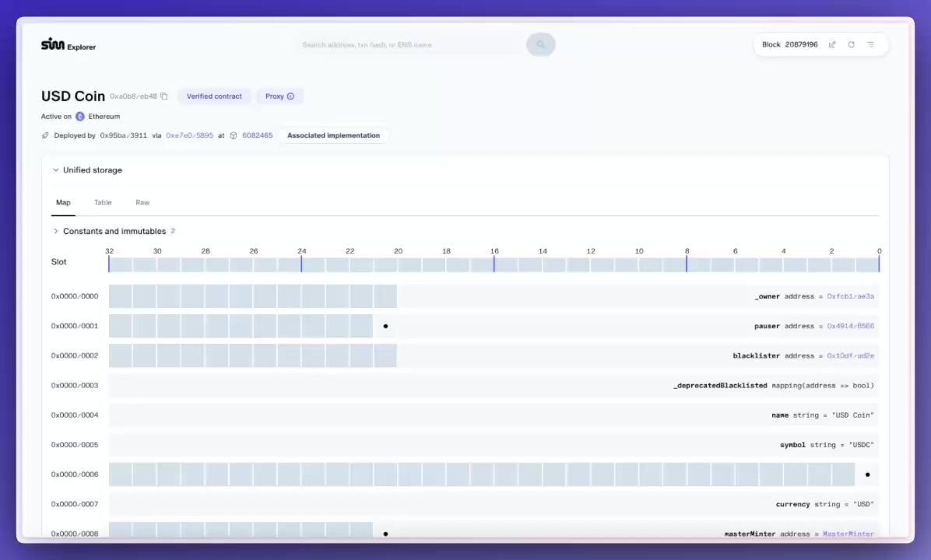Click the Proxy info icon
This screenshot has width=931, height=560.
(x=290, y=96)
